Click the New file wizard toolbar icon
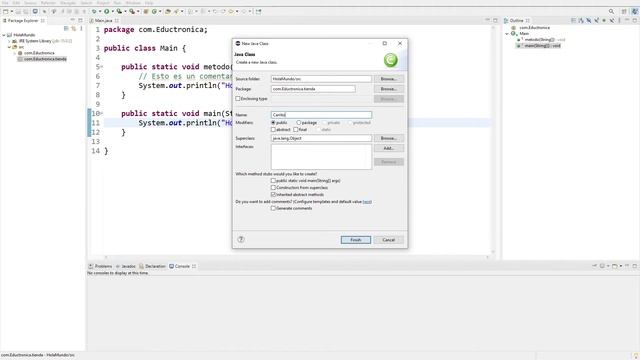Viewport: 640px width, 360px height. click(x=5, y=11)
